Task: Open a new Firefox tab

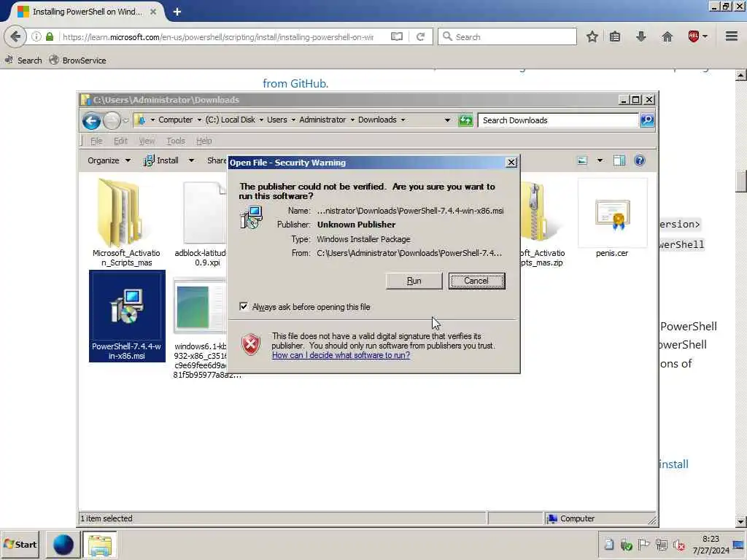Action: (177, 12)
